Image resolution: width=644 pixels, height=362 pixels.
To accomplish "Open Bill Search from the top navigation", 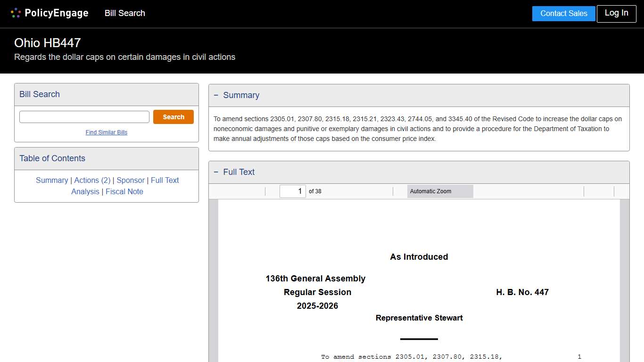I will coord(124,13).
